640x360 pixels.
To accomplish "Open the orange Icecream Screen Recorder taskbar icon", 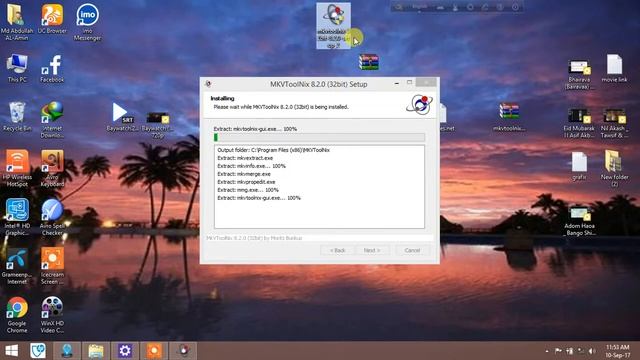I will 154,351.
